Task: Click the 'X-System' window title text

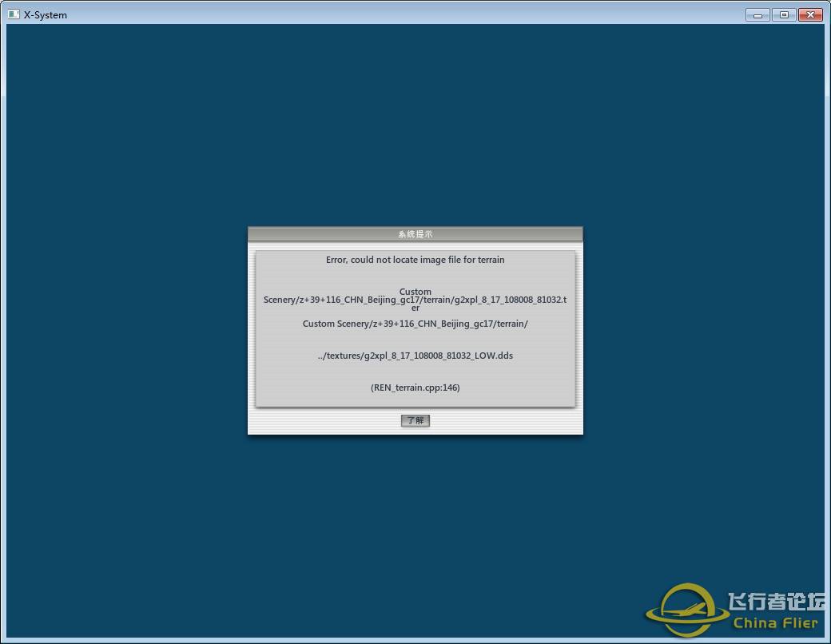Action: click(x=46, y=15)
